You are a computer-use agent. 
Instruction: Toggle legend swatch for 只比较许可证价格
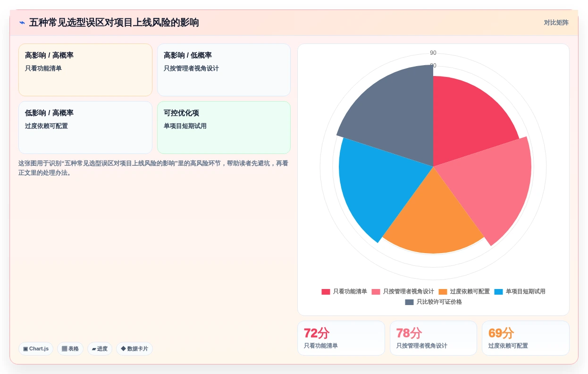click(409, 302)
